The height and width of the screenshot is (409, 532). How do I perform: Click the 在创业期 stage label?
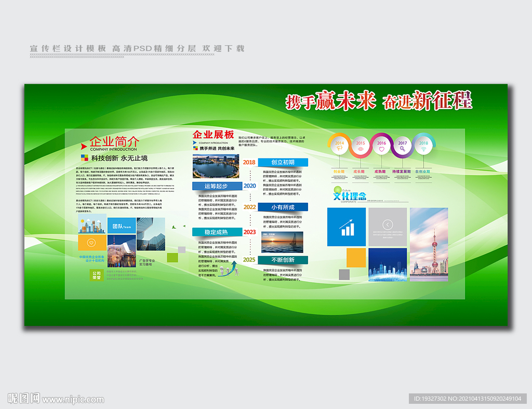(422, 171)
